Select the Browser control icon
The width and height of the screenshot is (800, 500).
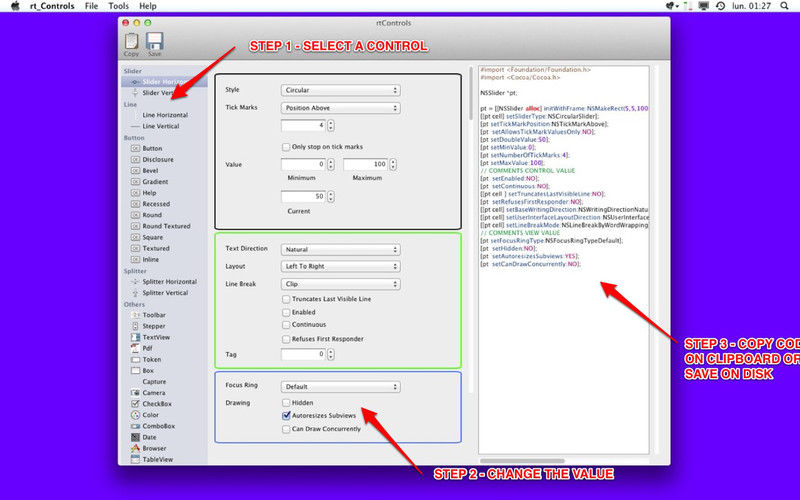coord(135,448)
